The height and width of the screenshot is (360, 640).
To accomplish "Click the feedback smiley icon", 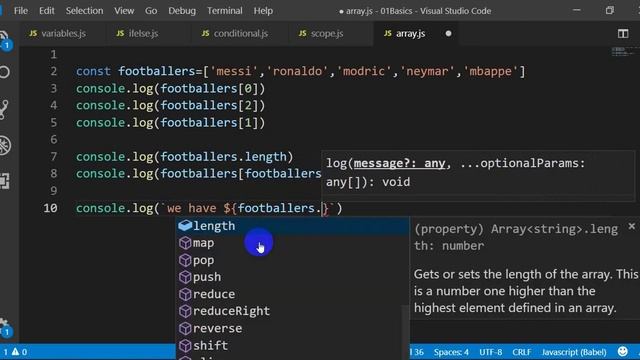I will (622, 351).
